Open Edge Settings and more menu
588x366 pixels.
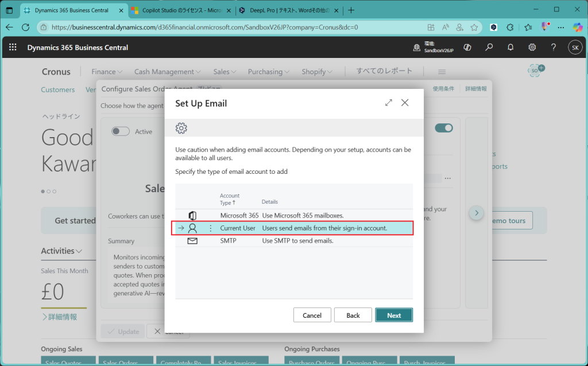pos(561,28)
